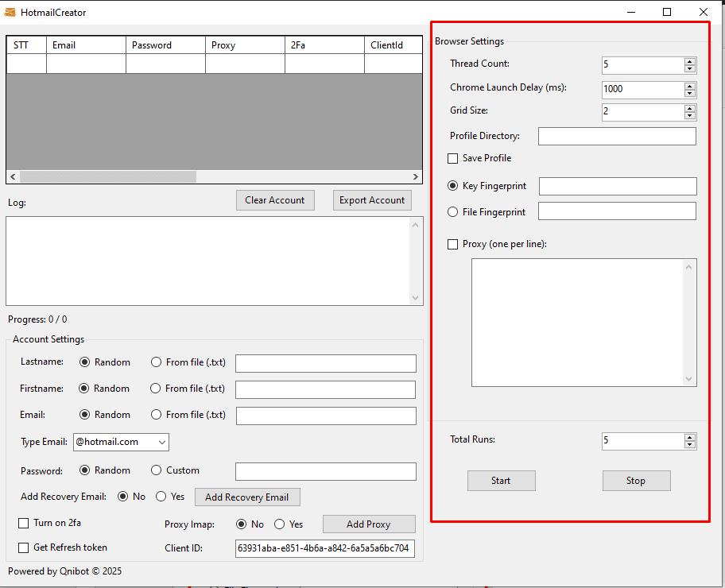Decrease Thread Count with down arrow

tap(689, 69)
